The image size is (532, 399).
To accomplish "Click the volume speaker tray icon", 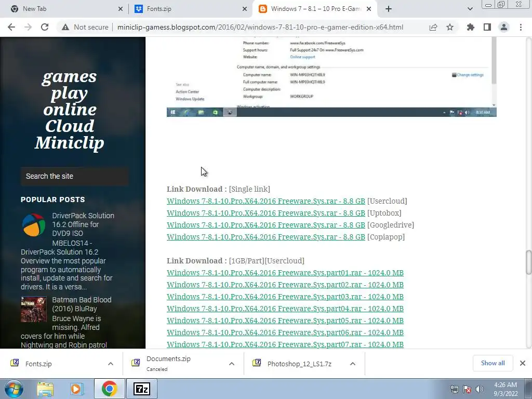I will tap(479, 389).
